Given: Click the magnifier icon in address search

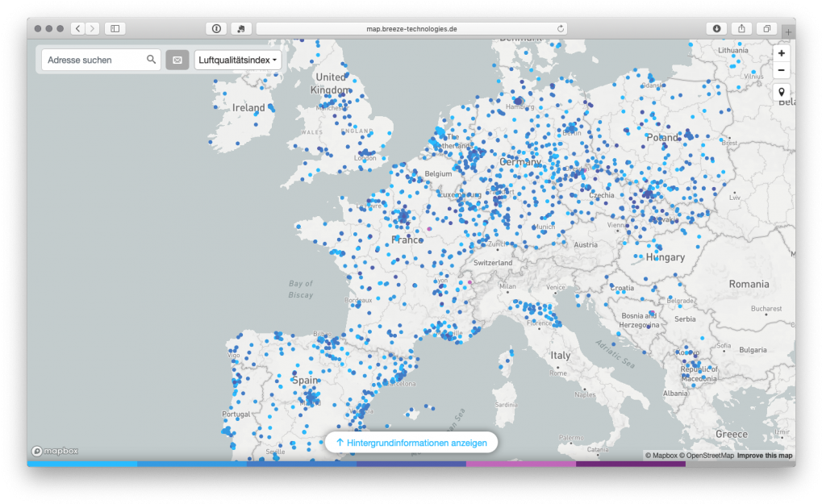Looking at the screenshot, I should point(151,60).
